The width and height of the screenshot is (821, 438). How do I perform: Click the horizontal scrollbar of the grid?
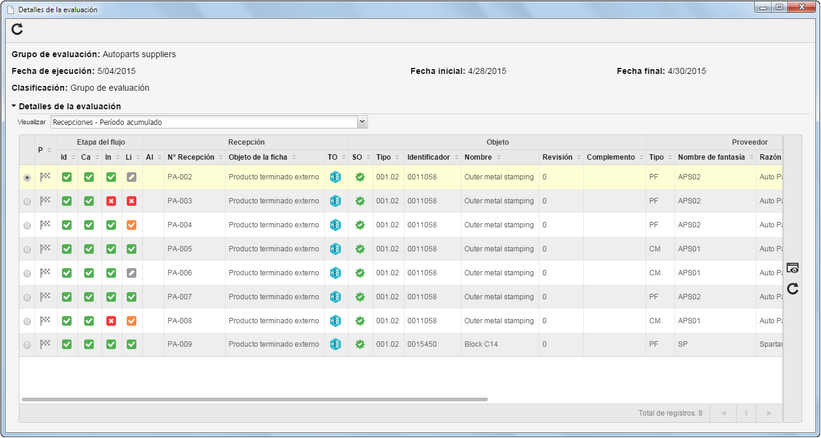254,399
